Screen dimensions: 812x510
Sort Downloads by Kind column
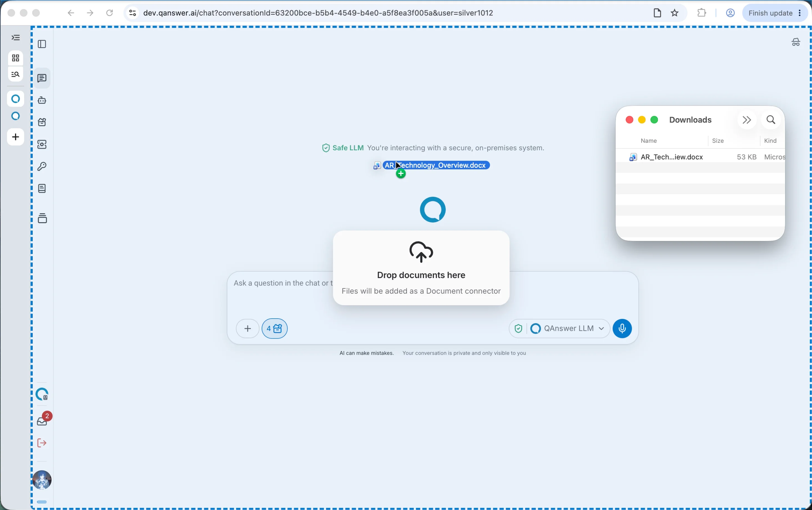click(x=770, y=141)
